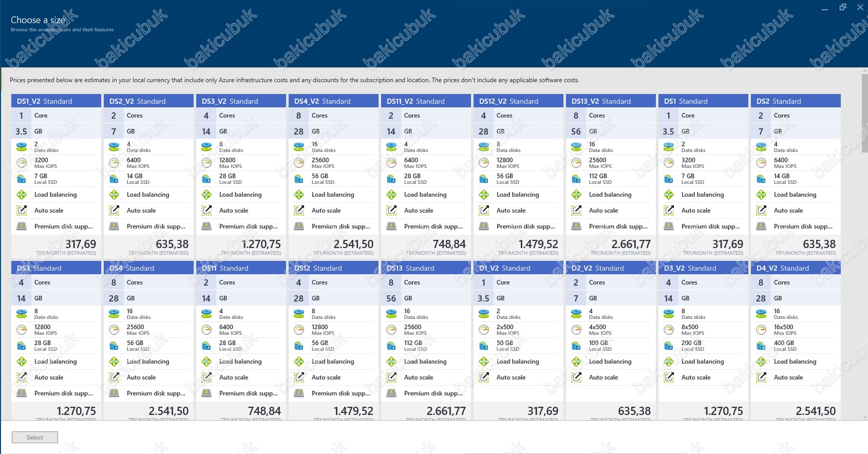Click the Local SSD icon in DS13_V2 card

[x=576, y=179]
